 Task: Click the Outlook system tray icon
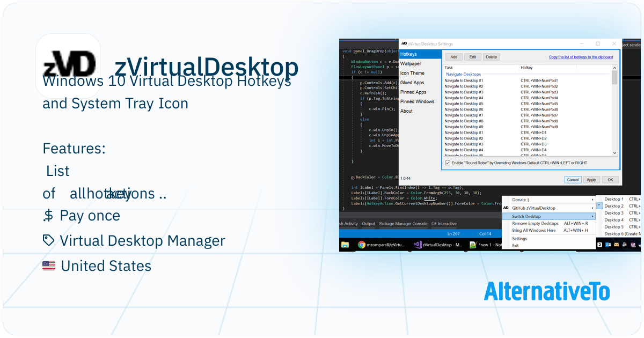tap(609, 245)
